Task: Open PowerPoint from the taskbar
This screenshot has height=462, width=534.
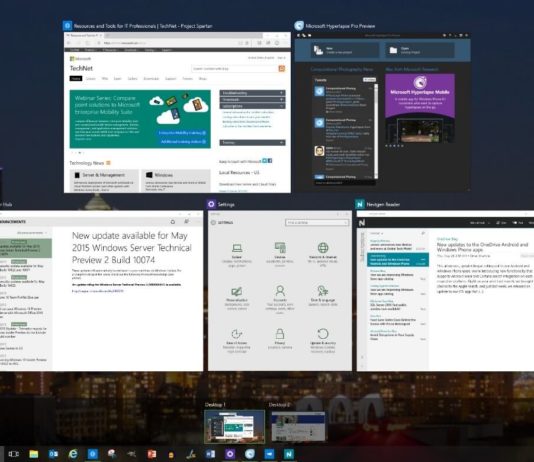Action: pos(152,454)
